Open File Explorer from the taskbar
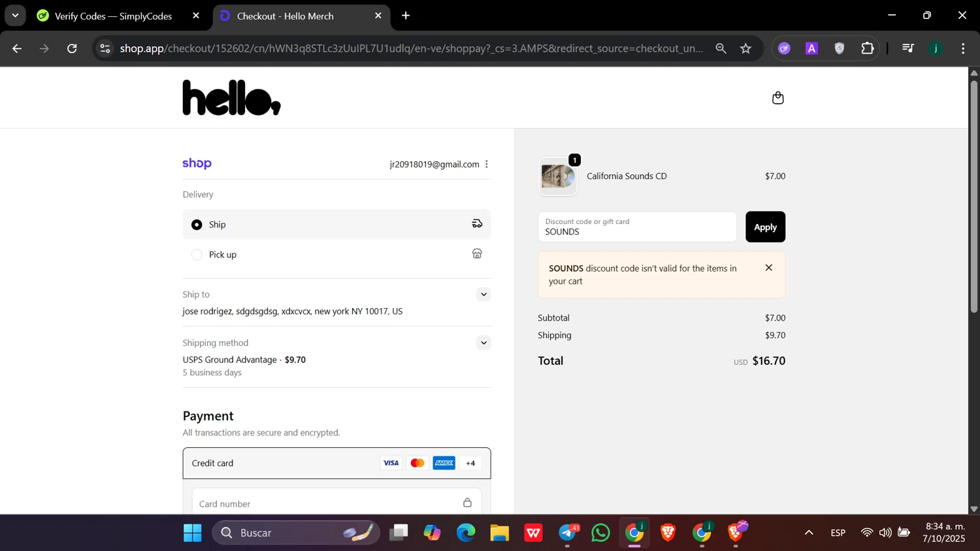This screenshot has width=980, height=551. click(500, 533)
